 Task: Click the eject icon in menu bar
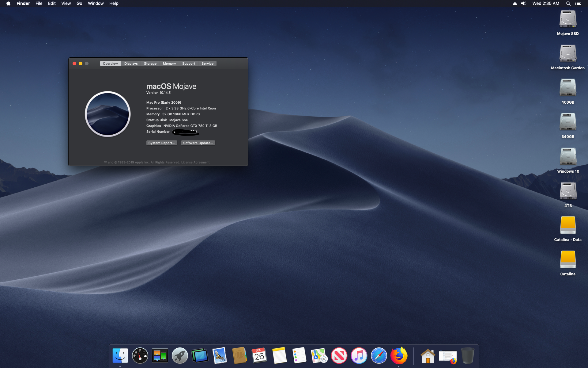pos(515,3)
